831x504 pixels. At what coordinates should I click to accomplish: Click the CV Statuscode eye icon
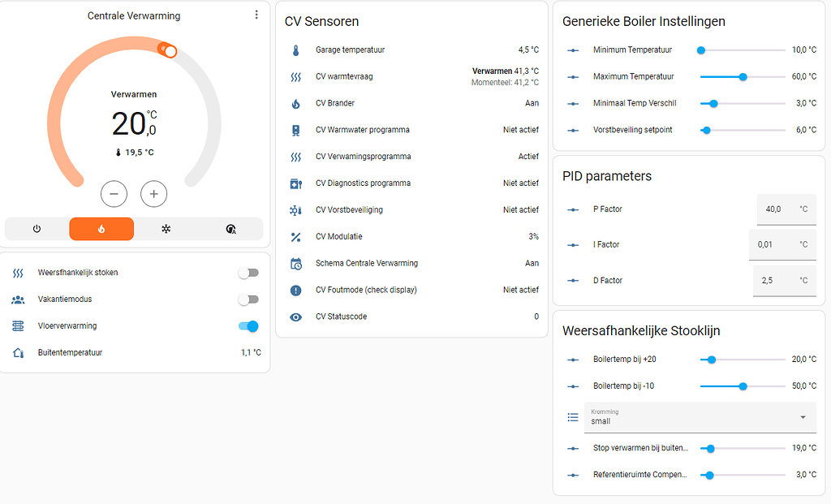[296, 317]
